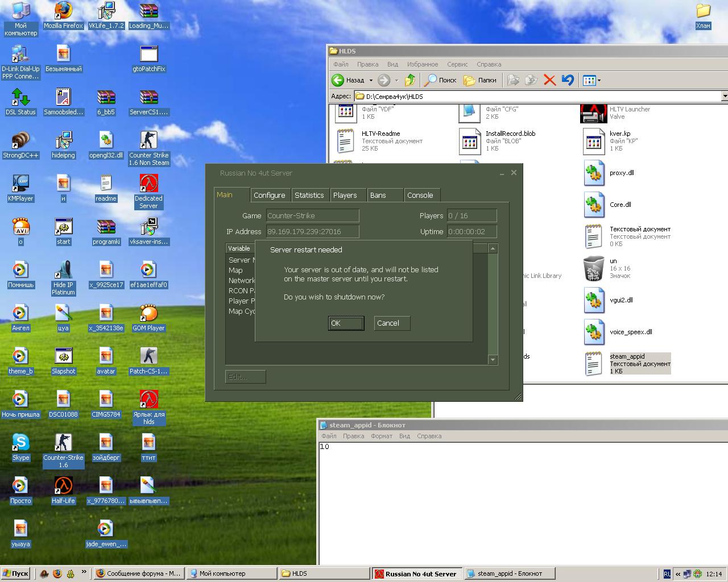Expand quick launch overflow chevron

pyautogui.click(x=84, y=572)
